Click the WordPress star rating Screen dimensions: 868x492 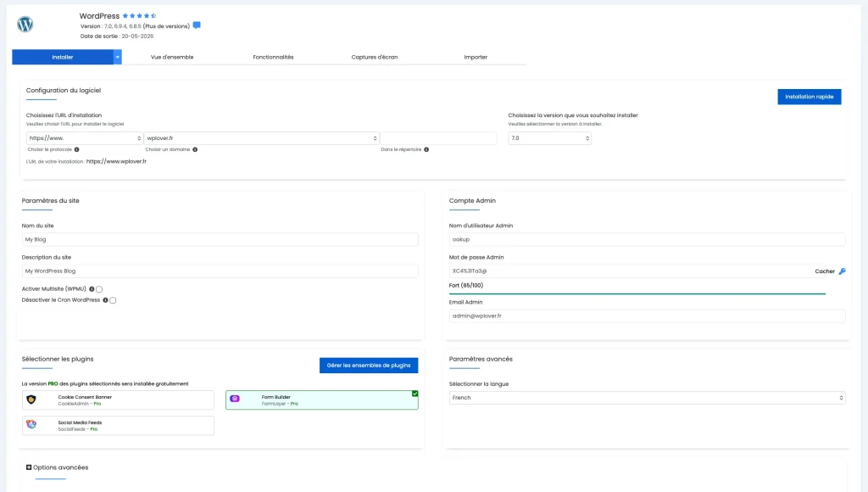click(x=140, y=16)
